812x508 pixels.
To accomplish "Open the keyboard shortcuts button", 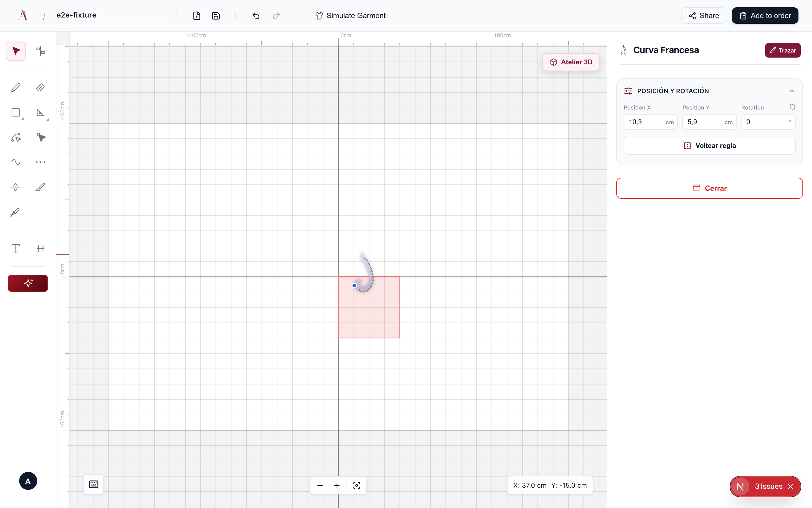I will 94,484.
